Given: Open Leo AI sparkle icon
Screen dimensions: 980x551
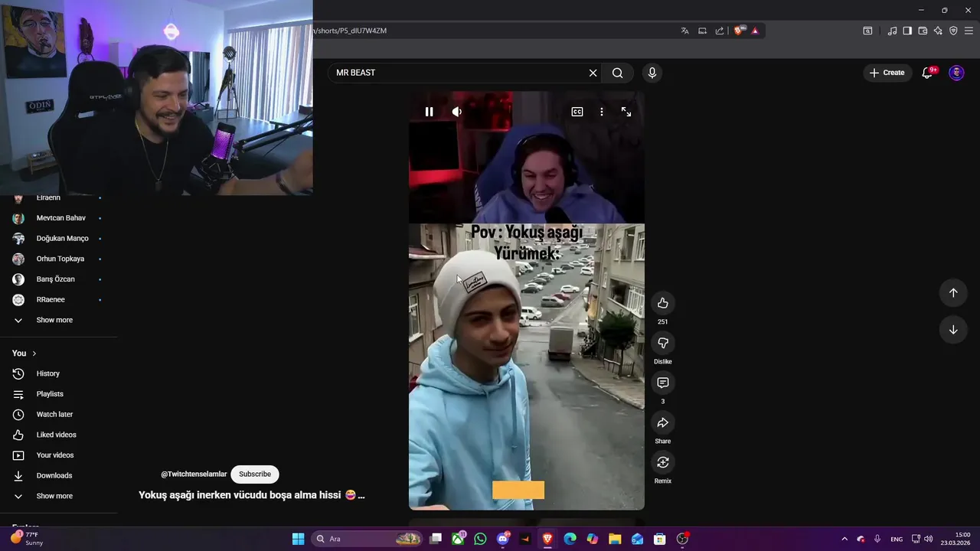Looking at the screenshot, I should [x=938, y=31].
